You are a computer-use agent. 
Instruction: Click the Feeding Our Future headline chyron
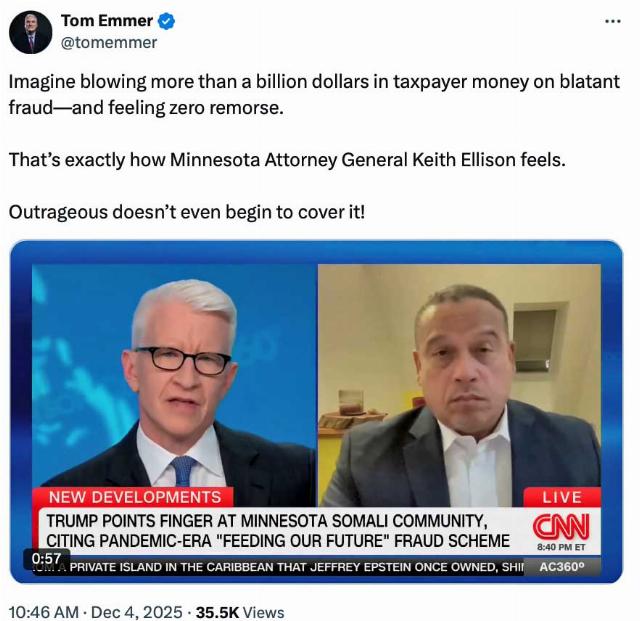(x=278, y=531)
